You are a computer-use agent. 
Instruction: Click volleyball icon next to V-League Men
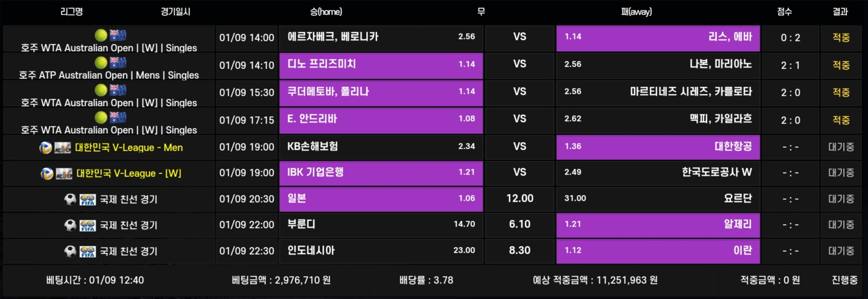(46, 148)
